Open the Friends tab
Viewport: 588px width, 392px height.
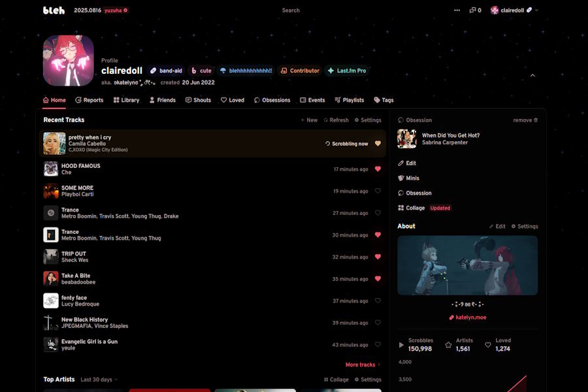coord(163,100)
